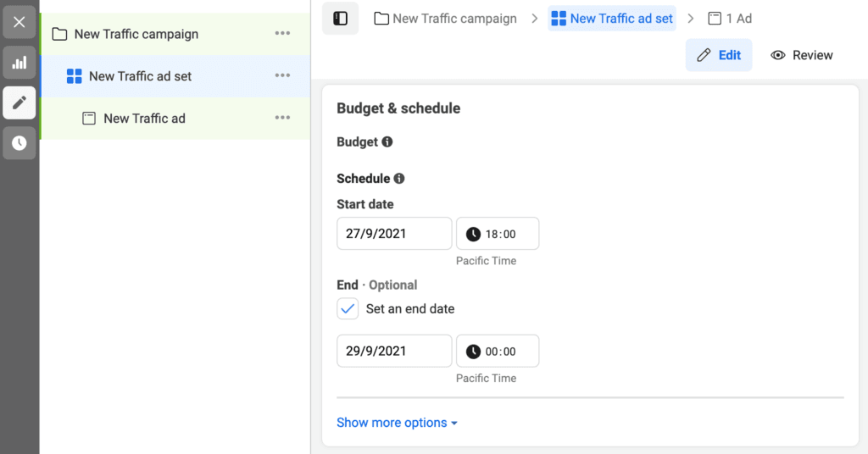868x454 pixels.
Task: Click the Schedule info icon
Action: (x=399, y=179)
